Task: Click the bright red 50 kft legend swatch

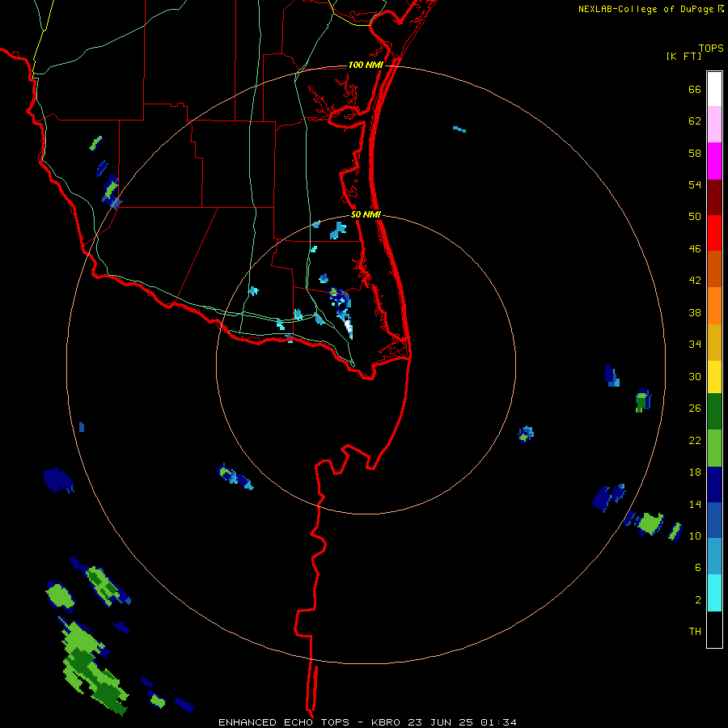Action: click(x=714, y=233)
